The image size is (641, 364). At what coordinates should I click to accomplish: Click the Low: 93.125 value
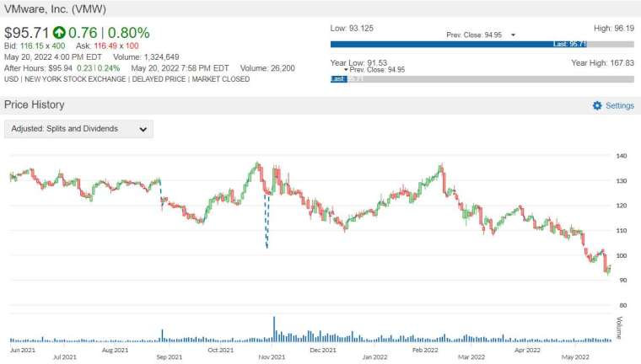pos(352,28)
